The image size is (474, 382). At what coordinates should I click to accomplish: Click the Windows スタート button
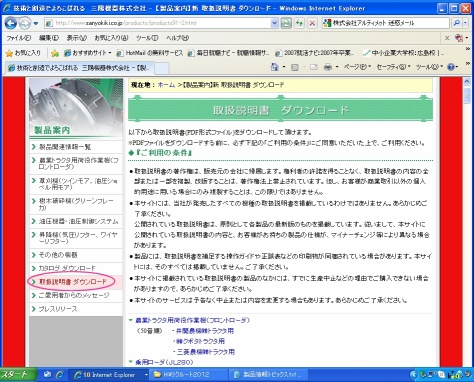[x=18, y=375]
